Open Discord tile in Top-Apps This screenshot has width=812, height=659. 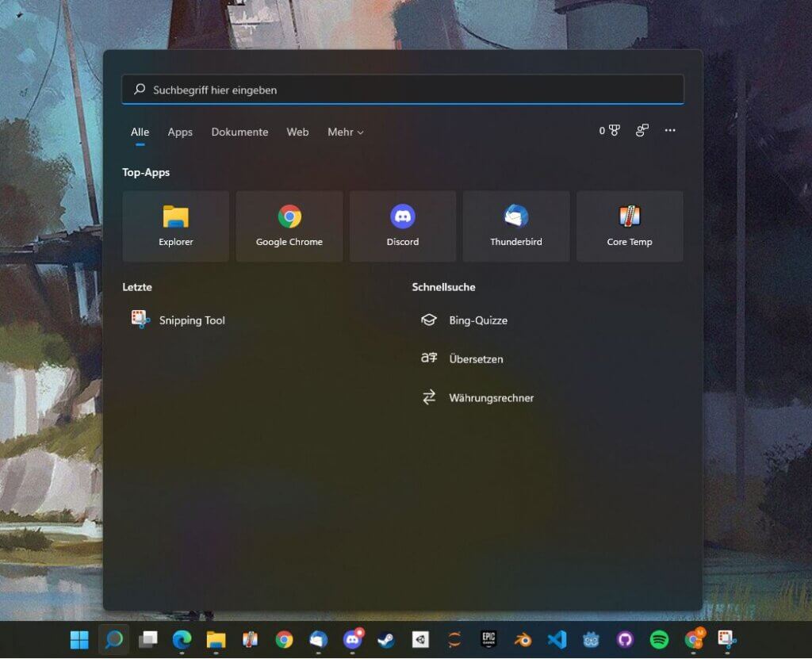403,226
